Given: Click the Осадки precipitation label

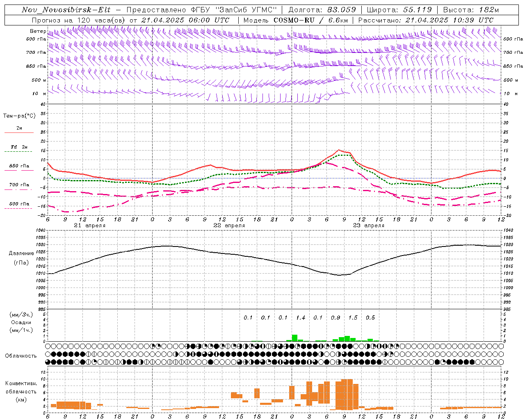Looking at the screenshot, I should pos(21,322).
